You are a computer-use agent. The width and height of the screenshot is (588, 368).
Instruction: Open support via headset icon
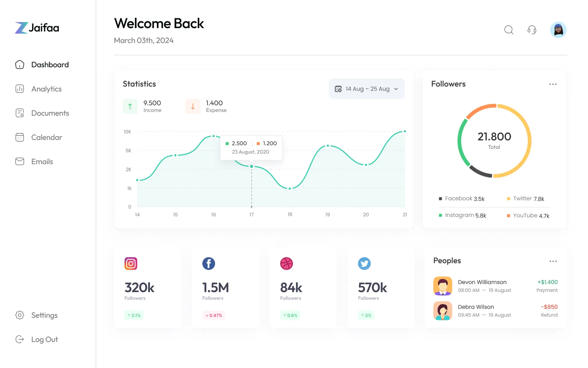tap(532, 30)
